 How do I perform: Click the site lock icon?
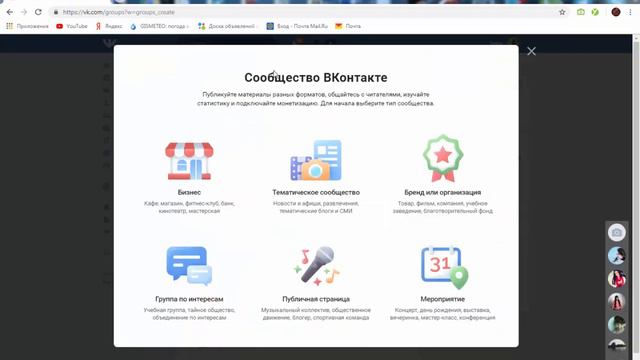tap(56, 12)
